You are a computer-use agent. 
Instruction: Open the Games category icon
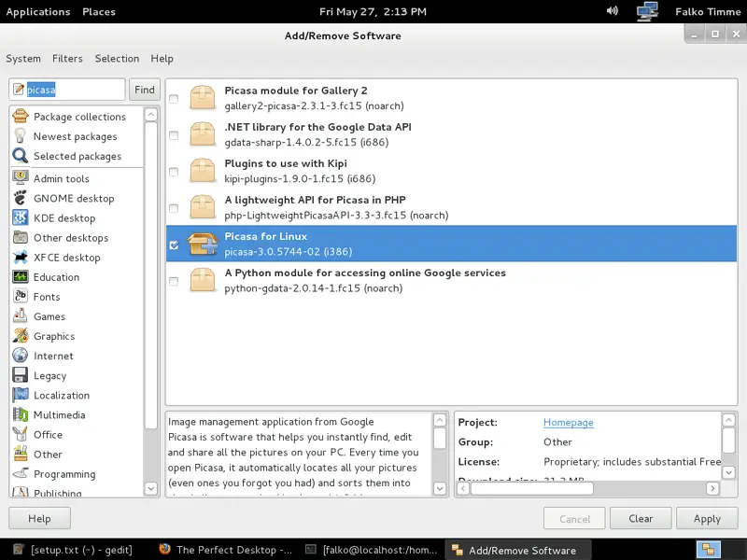coord(20,315)
